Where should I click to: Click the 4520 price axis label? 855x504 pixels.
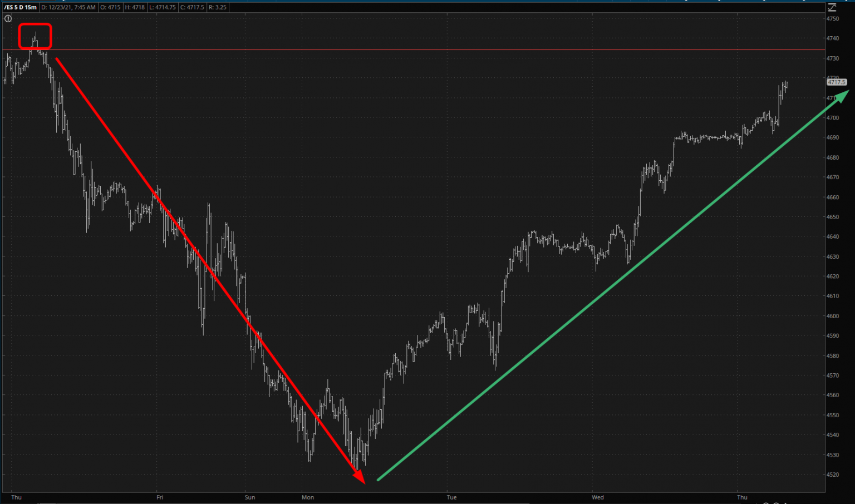(833, 475)
